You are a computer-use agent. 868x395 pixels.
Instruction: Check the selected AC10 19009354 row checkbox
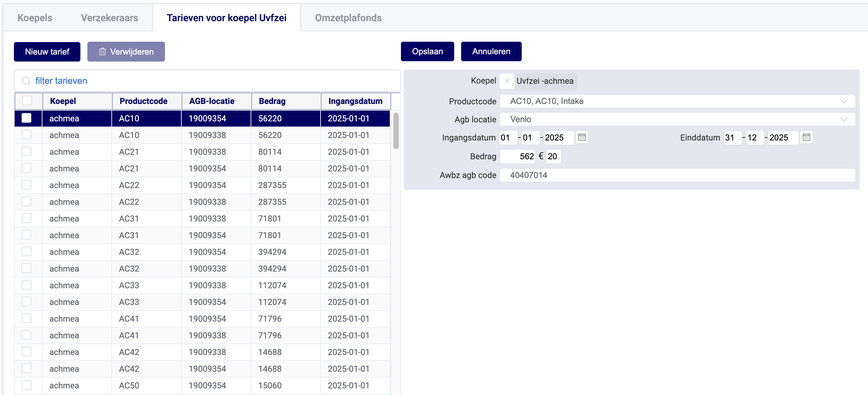26,118
